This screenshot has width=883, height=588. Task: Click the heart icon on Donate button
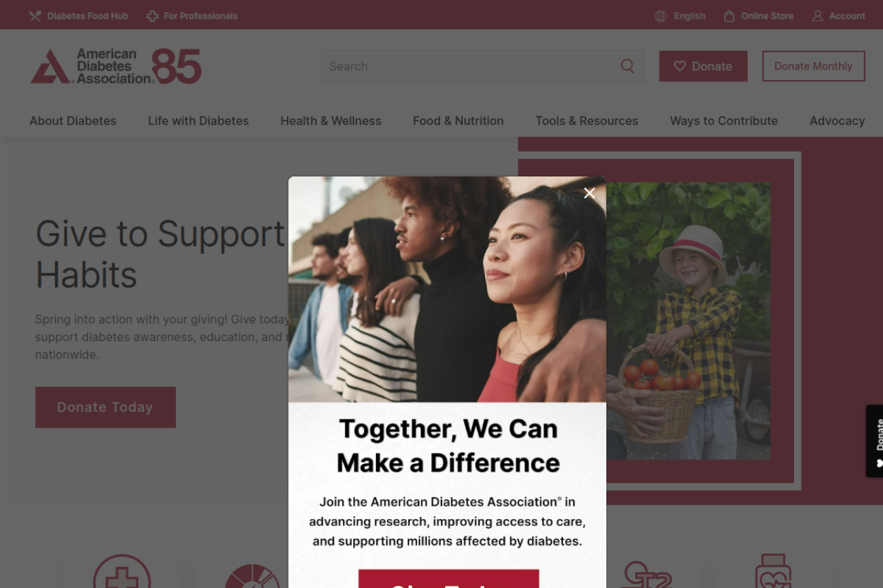679,66
